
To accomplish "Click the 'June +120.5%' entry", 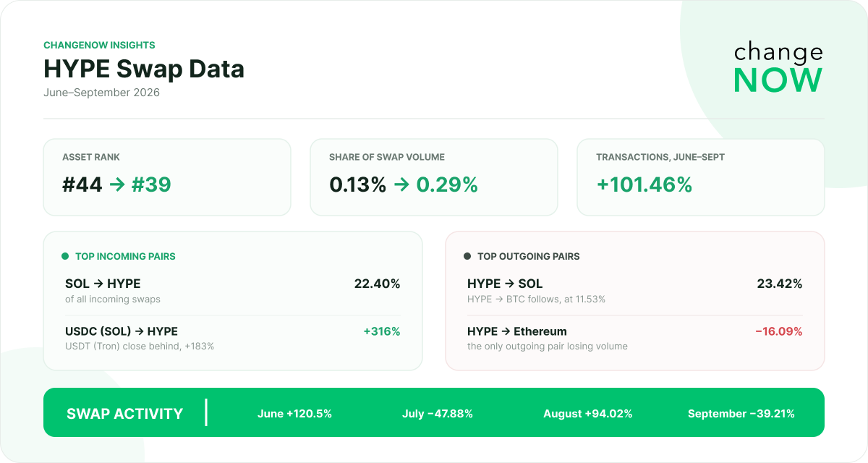I will click(294, 414).
